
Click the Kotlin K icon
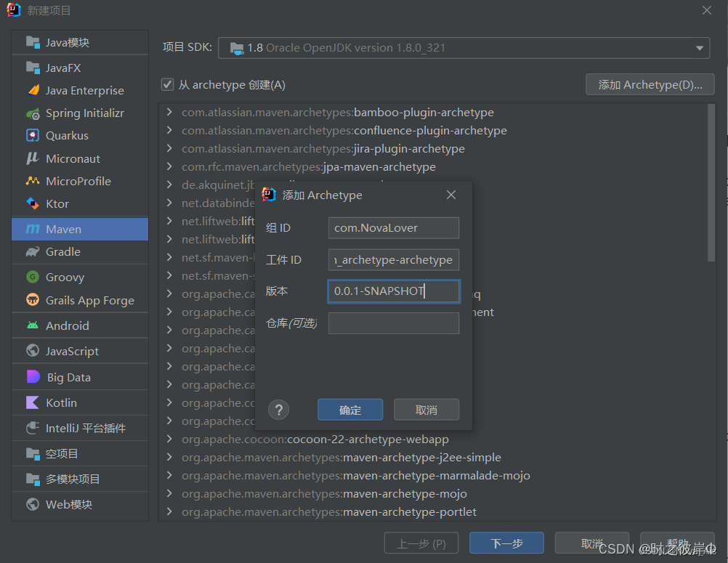click(x=33, y=402)
